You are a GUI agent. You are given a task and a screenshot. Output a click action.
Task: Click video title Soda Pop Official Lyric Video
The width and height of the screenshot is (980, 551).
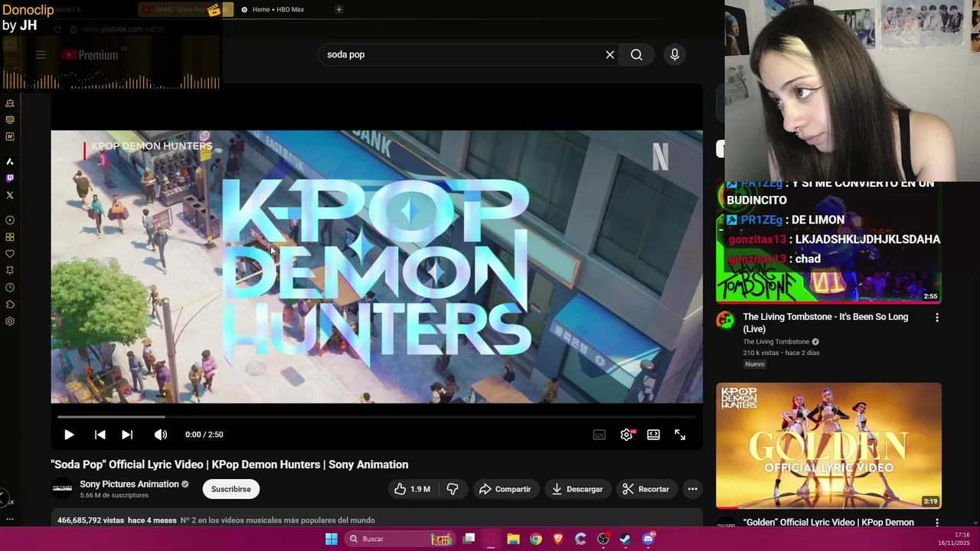(230, 465)
